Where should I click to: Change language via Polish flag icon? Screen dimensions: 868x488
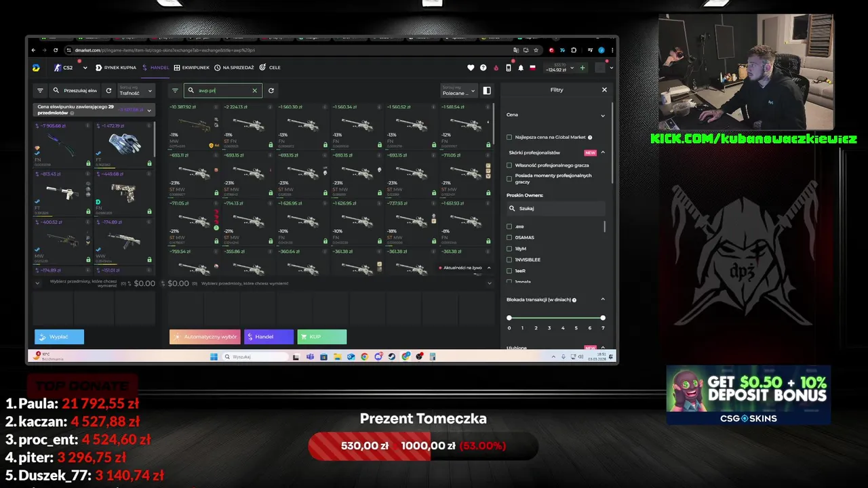532,68
